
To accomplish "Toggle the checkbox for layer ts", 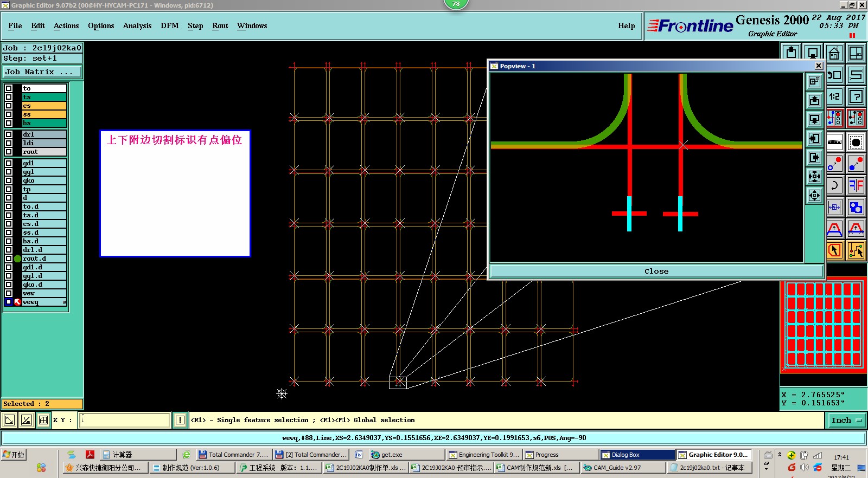I will point(9,97).
